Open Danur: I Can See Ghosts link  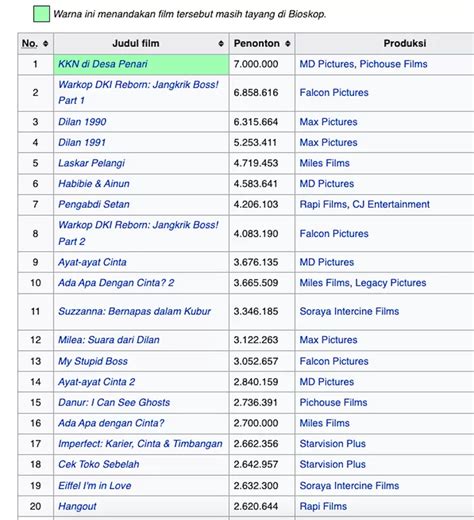click(114, 403)
